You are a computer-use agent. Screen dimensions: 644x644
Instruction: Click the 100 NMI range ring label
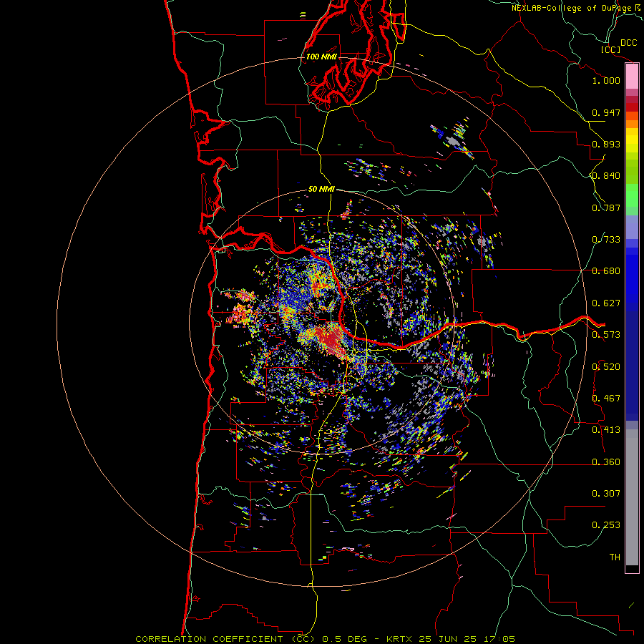(321, 57)
